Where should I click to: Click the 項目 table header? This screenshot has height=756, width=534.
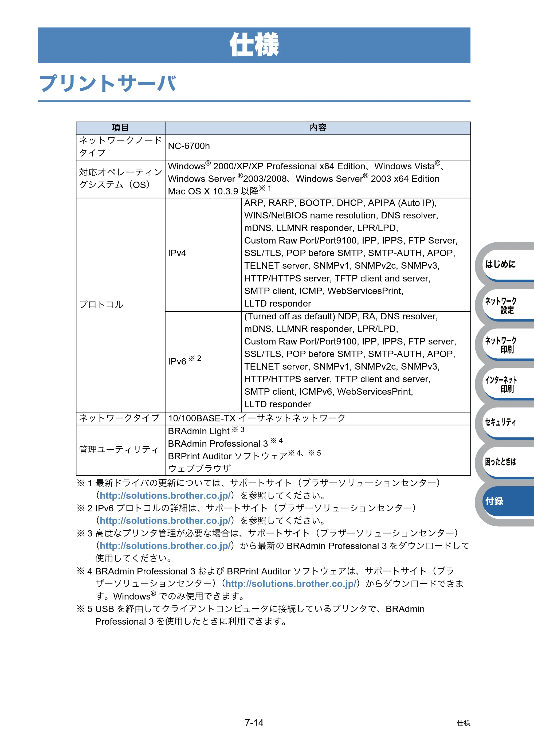click(120, 128)
